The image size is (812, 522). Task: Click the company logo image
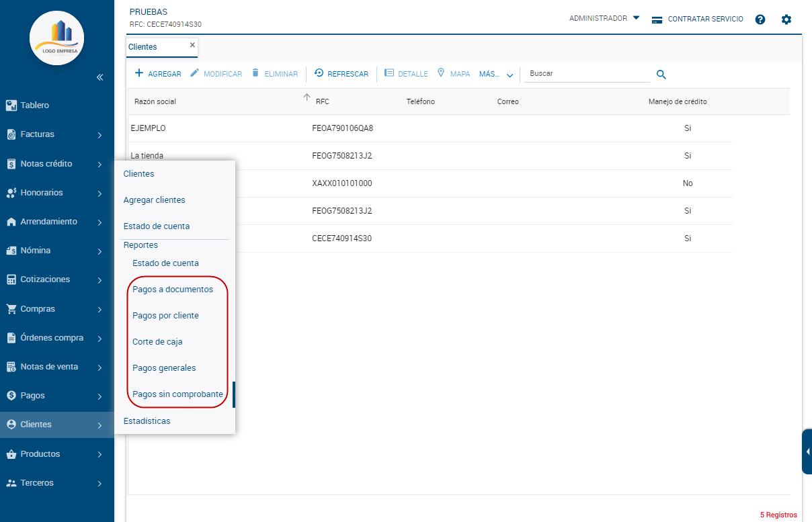(57, 38)
